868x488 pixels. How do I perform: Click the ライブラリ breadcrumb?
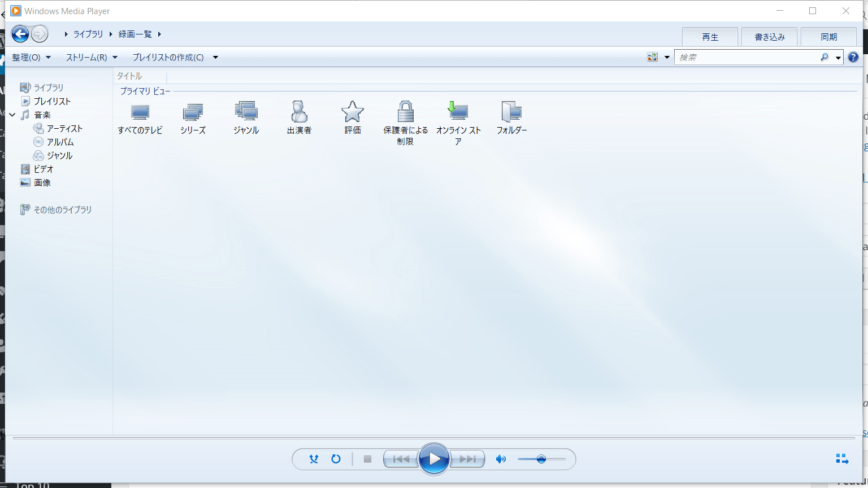[x=88, y=34]
